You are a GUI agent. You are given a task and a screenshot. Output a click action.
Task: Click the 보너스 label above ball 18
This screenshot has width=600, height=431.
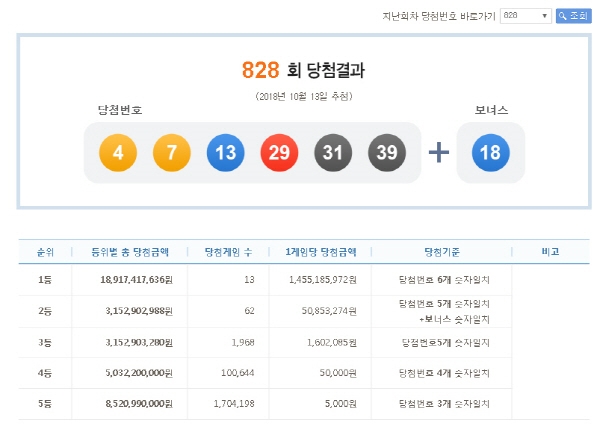pyautogui.click(x=491, y=110)
